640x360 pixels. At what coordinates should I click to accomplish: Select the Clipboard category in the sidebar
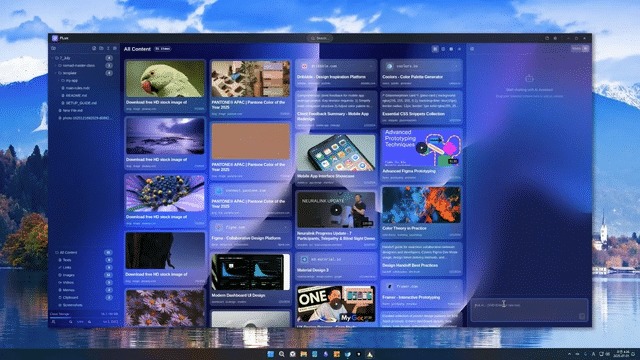tap(84, 298)
